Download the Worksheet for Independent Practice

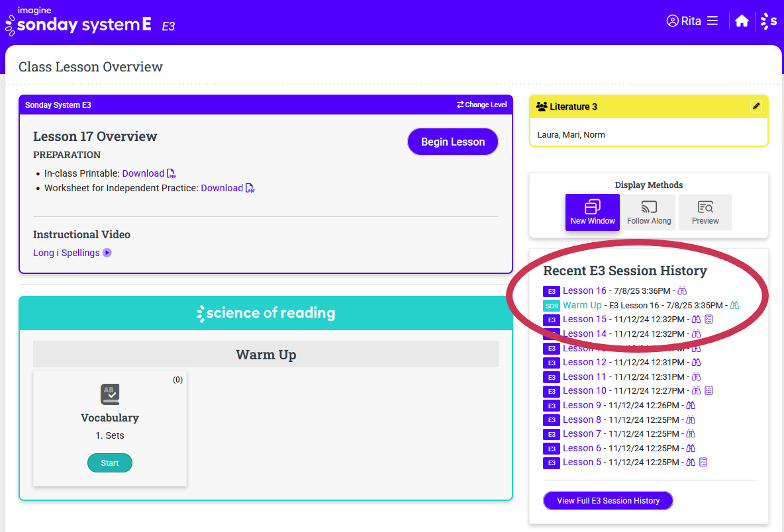coord(222,188)
